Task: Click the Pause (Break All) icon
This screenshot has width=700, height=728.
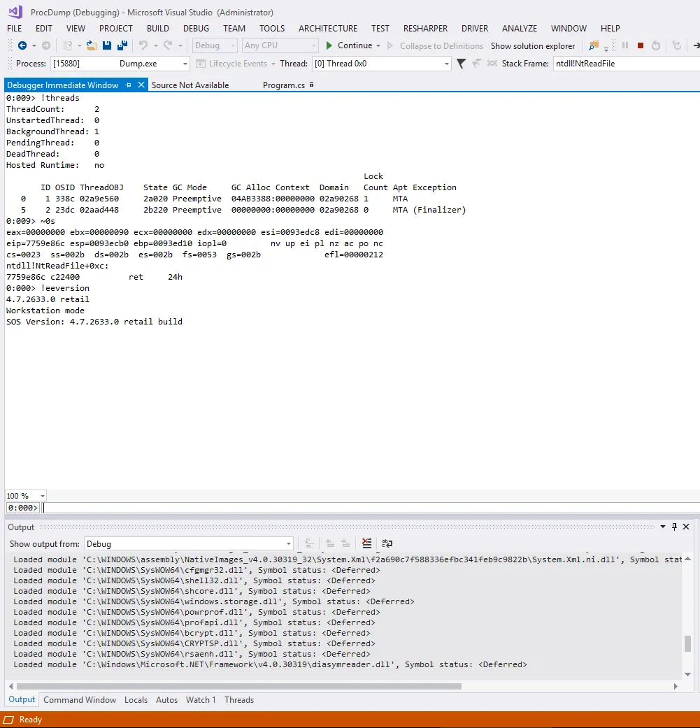Action: pyautogui.click(x=625, y=45)
